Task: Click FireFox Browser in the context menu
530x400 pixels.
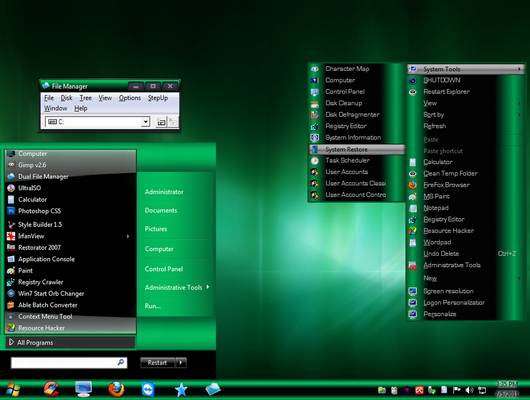Action: [465, 185]
